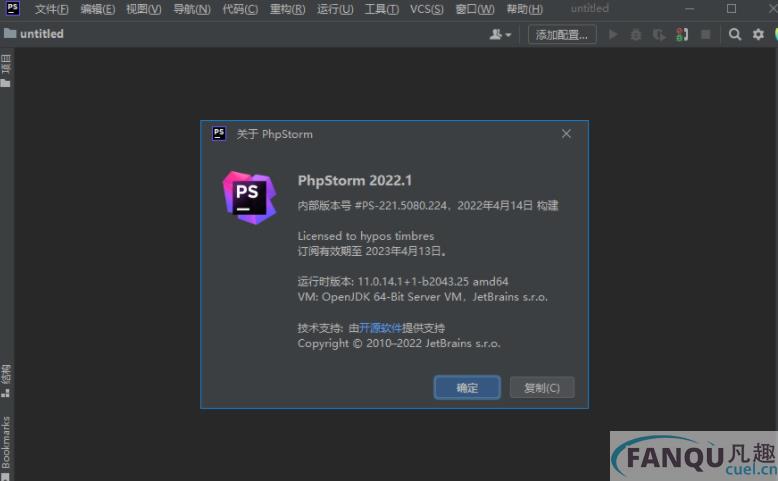Image resolution: width=778 pixels, height=481 pixels.
Task: Open the VCS(S) menu
Action: pyautogui.click(x=427, y=9)
